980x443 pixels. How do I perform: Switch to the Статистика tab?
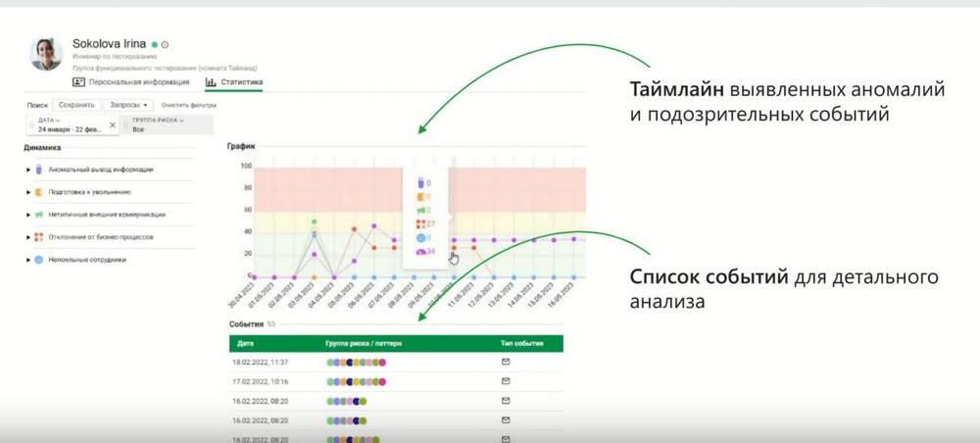click(x=234, y=82)
